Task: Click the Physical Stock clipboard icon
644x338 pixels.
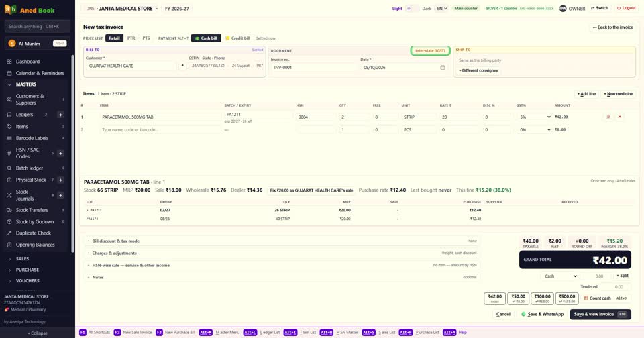Action: coord(9,180)
